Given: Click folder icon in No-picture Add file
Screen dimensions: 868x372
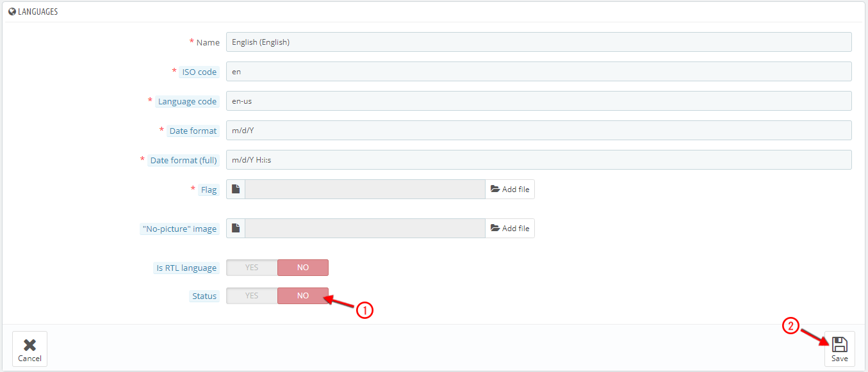Looking at the screenshot, I should (495, 229).
